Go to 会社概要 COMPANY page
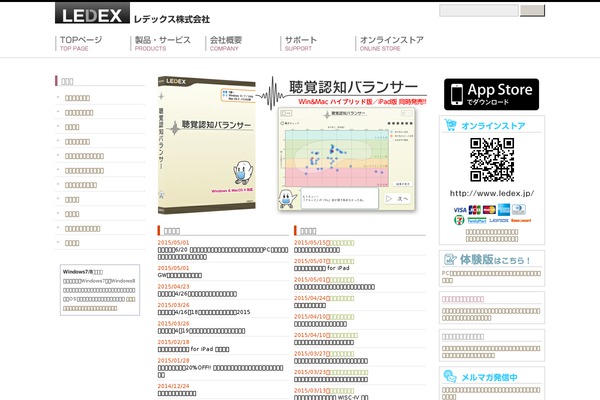600x400 pixels. (x=226, y=43)
